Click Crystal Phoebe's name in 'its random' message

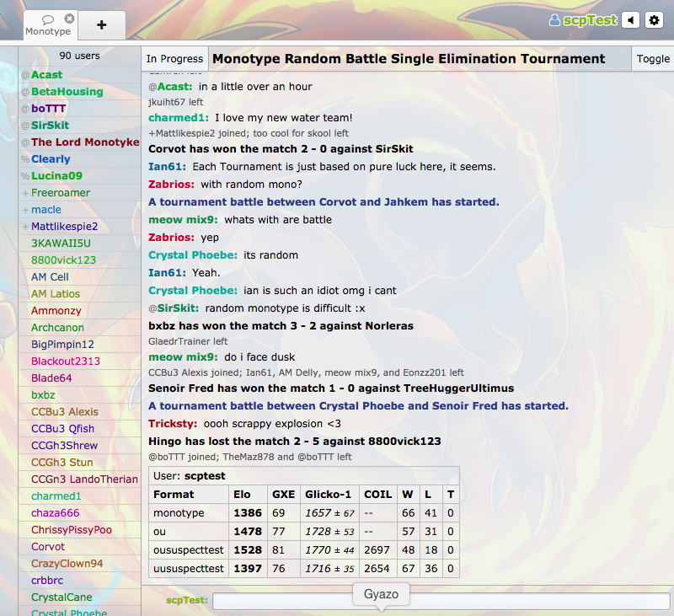[193, 255]
